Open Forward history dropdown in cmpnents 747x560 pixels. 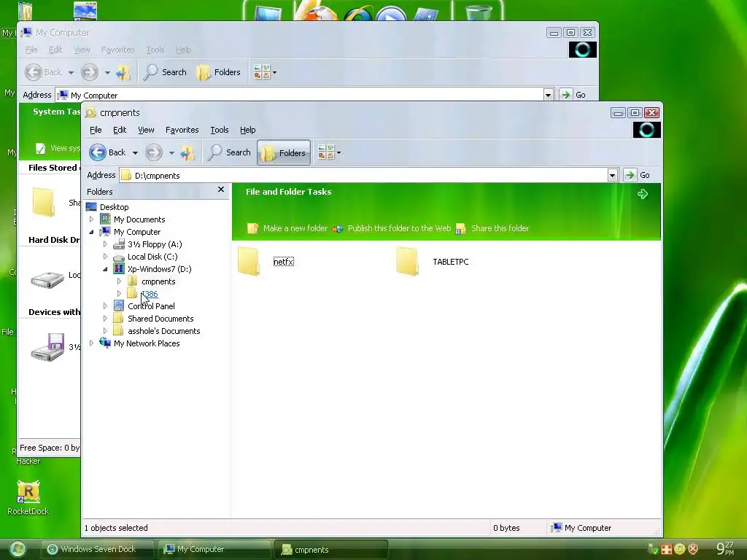pos(171,153)
